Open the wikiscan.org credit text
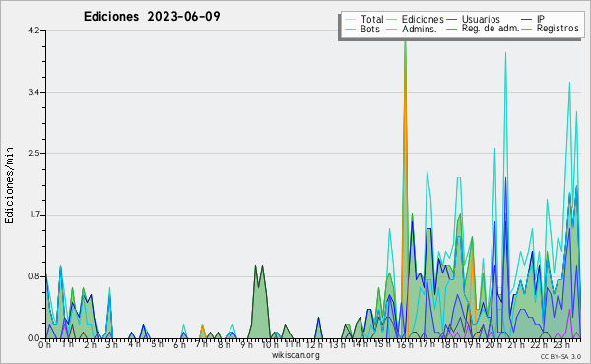 [x=295, y=355]
